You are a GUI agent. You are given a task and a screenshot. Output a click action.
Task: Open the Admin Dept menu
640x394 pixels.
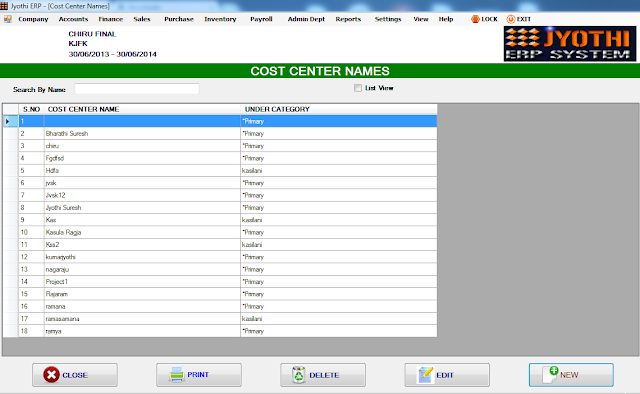[x=306, y=19]
